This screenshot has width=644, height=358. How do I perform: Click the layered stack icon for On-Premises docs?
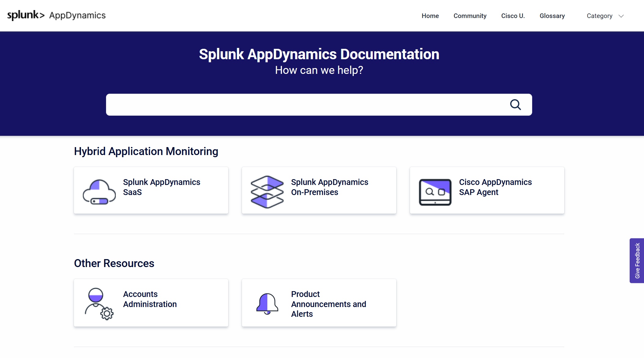click(266, 190)
